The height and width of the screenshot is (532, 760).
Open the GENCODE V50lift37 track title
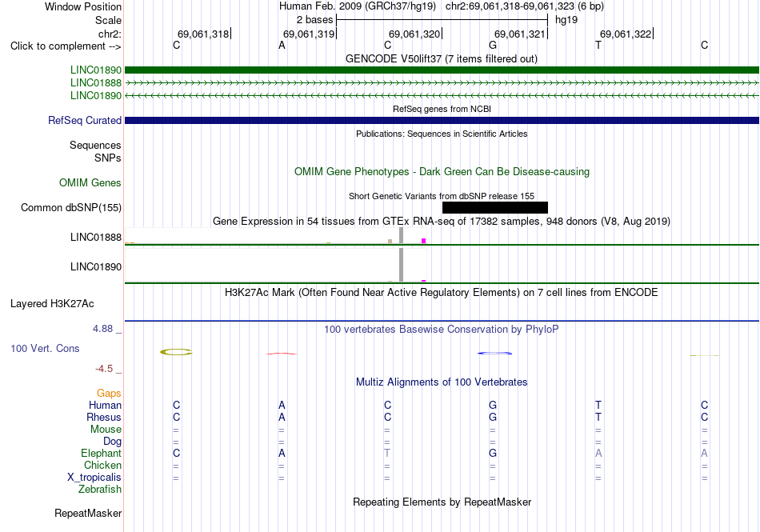[441, 58]
